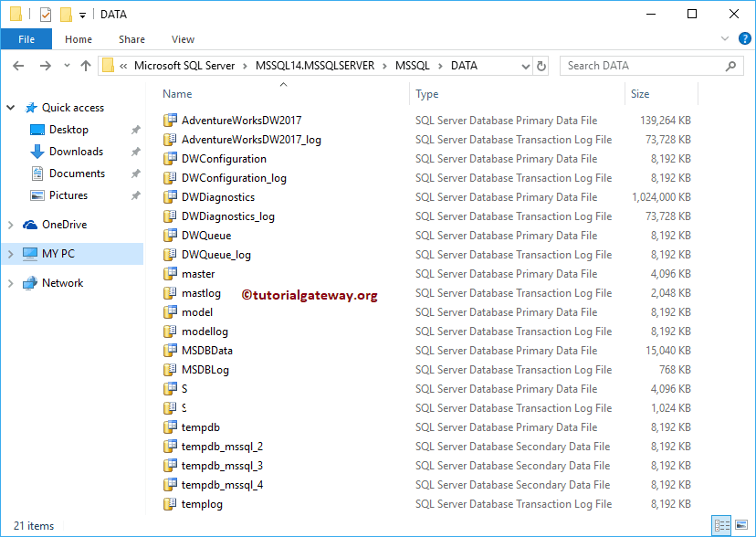Screen dimensions: 756x537
Task: Go up one level to MSSQL folder
Action: pos(86,65)
